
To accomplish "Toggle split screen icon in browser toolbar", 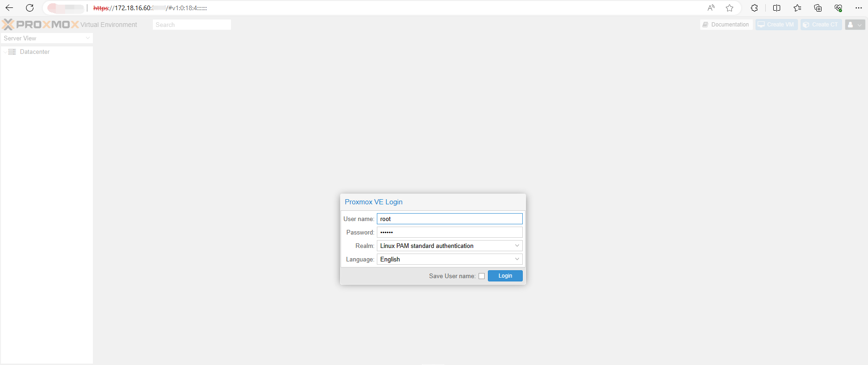I will click(x=776, y=8).
